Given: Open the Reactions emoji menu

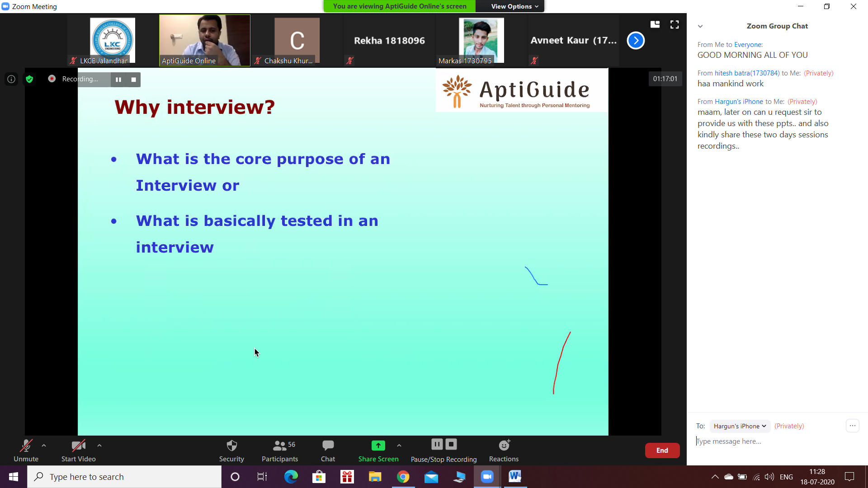Looking at the screenshot, I should [504, 450].
